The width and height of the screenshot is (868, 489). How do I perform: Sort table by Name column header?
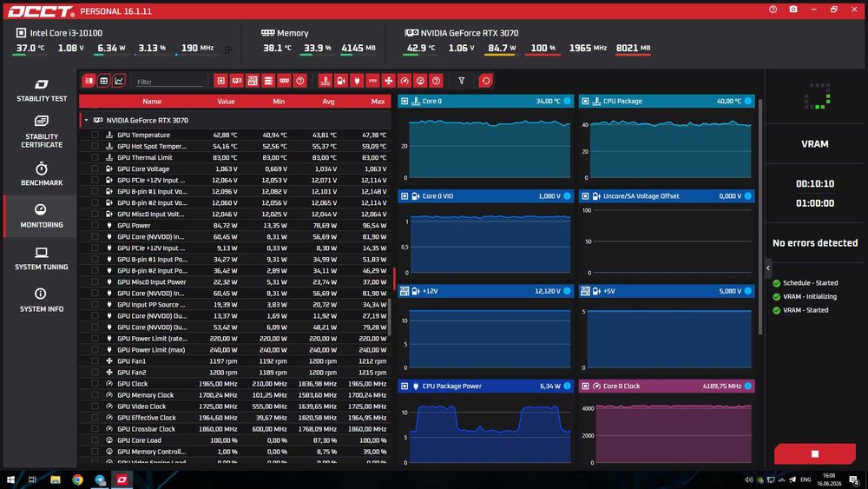(x=152, y=102)
